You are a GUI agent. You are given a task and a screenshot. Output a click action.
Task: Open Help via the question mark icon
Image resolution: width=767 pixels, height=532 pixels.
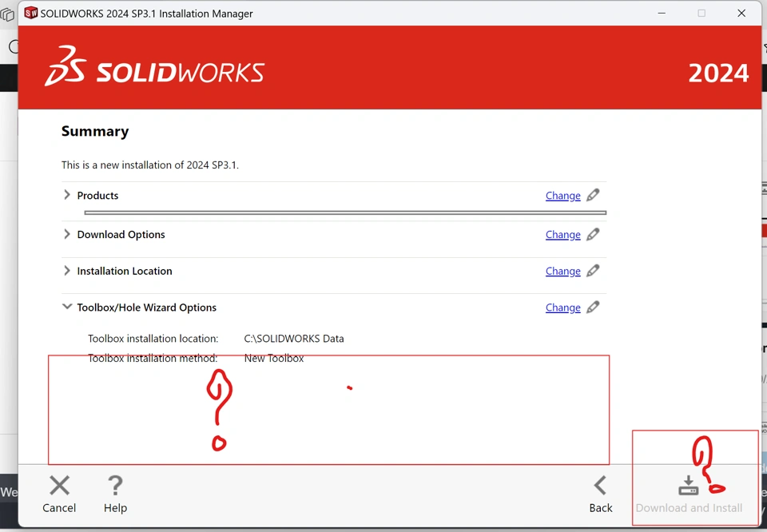pos(115,486)
